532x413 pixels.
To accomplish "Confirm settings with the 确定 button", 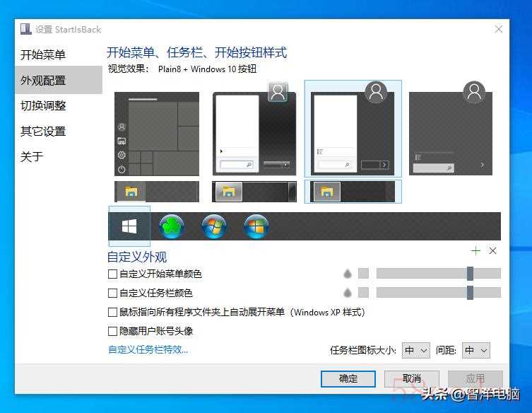I will 348,378.
